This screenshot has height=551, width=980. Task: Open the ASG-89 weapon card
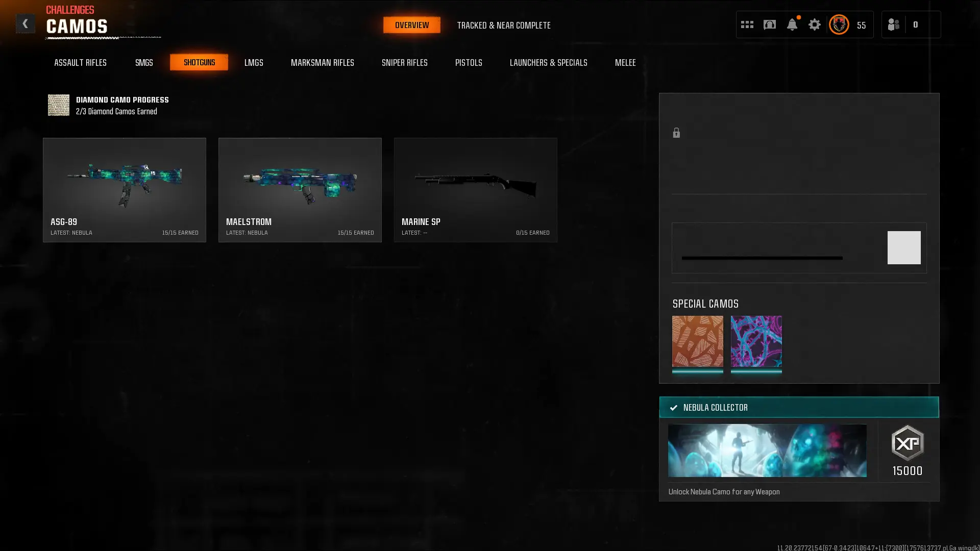click(x=124, y=190)
